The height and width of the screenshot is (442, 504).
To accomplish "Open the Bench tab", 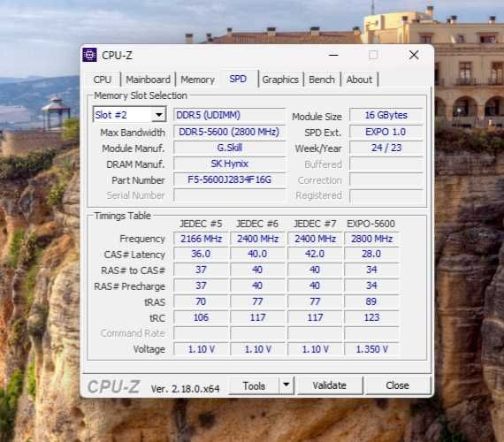I will tap(322, 80).
